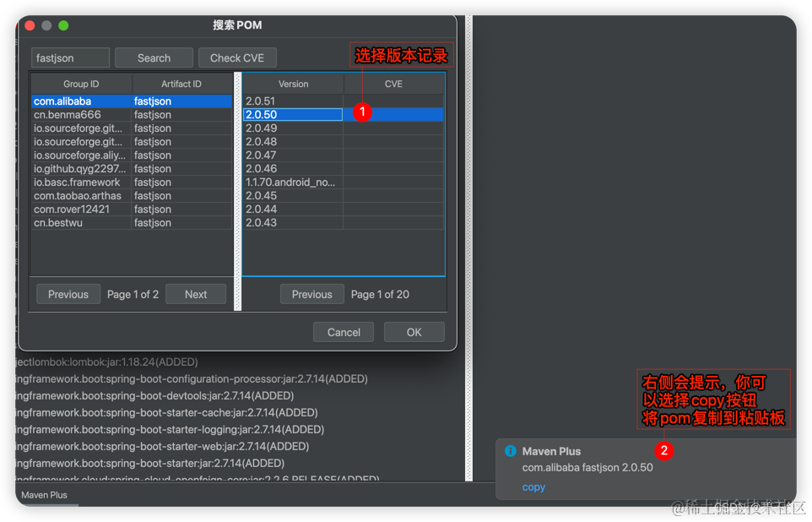Click spring-boot-starter-cache dependency line

[166, 413]
